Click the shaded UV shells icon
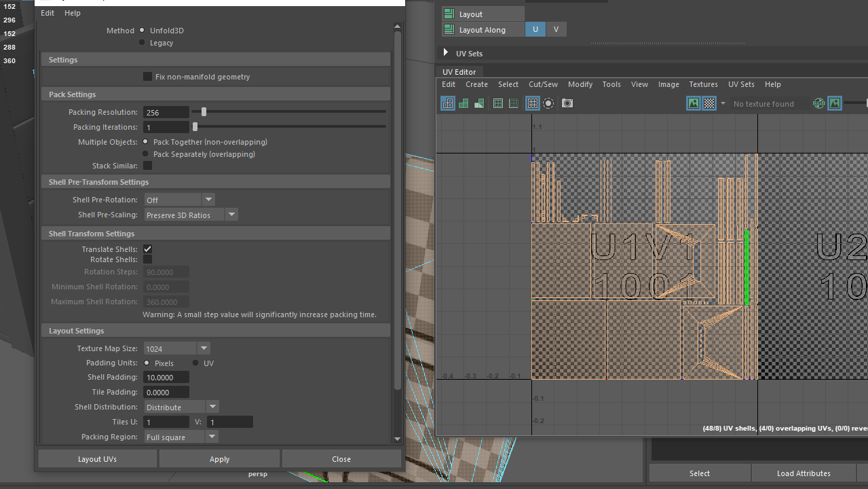This screenshot has height=489, width=868. pyautogui.click(x=464, y=103)
